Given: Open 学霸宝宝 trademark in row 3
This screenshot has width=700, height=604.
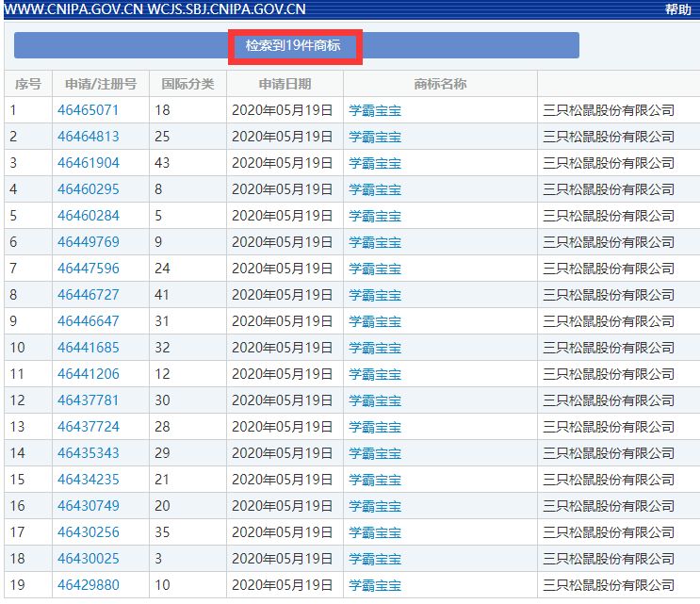Looking at the screenshot, I should (375, 163).
